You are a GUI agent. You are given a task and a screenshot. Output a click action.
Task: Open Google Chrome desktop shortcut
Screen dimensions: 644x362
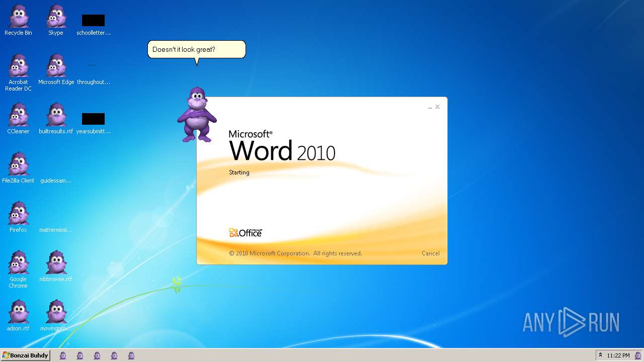pos(18,269)
